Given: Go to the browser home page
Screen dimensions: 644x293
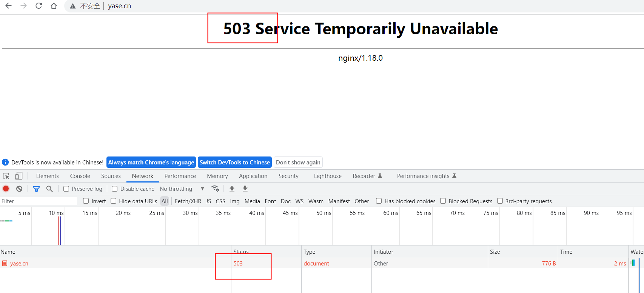Looking at the screenshot, I should pos(54,6).
